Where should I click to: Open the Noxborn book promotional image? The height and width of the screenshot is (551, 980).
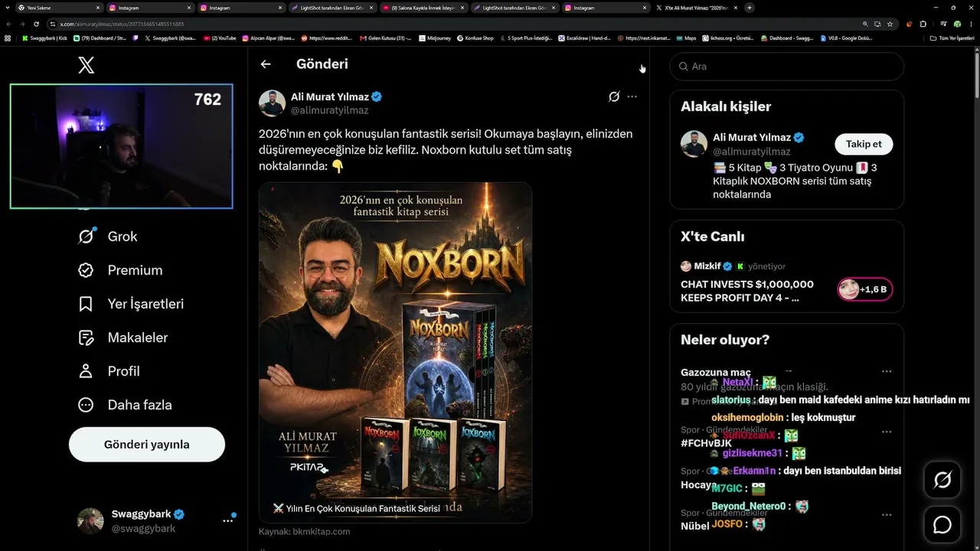point(395,353)
